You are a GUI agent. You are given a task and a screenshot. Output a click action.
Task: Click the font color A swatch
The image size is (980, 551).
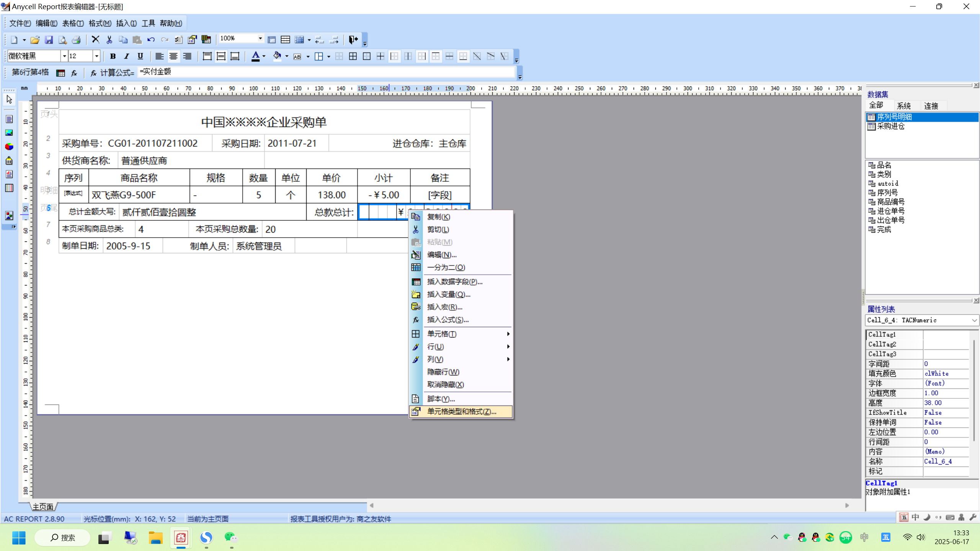[x=255, y=57]
